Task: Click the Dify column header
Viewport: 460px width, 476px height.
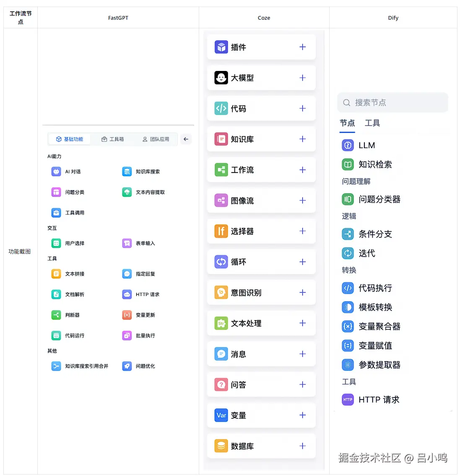Action: click(393, 18)
